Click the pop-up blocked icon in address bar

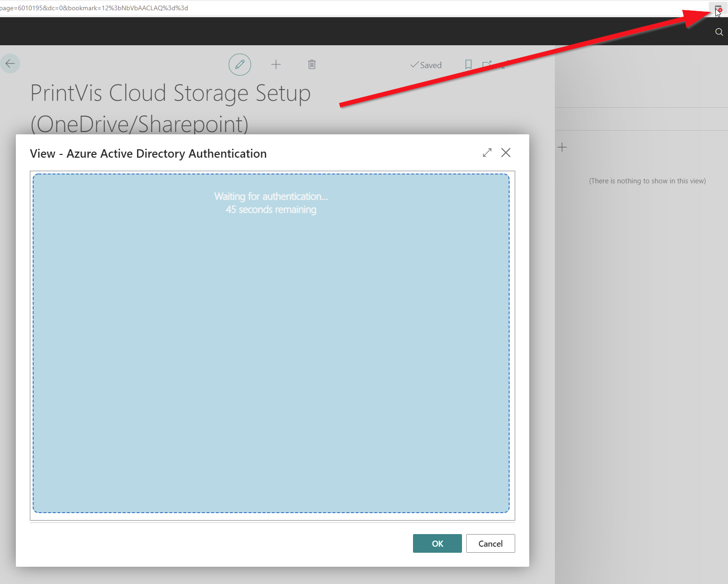(718, 8)
